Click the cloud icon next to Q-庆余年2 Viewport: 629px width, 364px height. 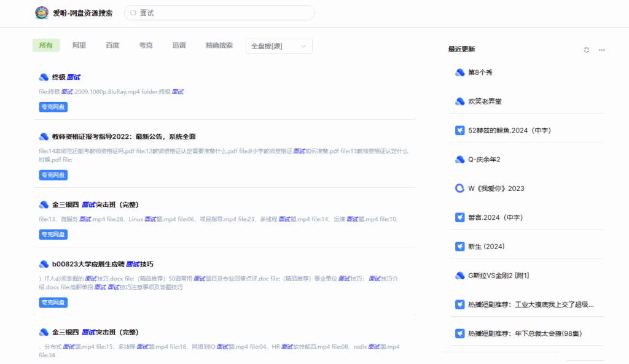pos(459,159)
